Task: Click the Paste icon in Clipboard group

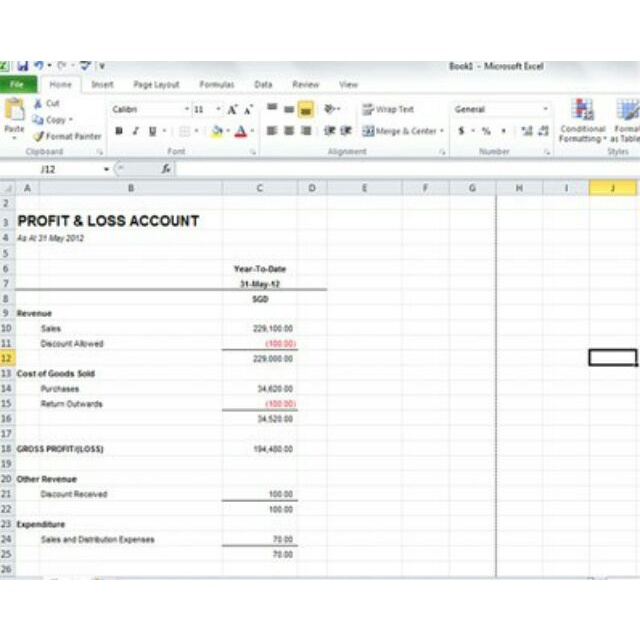Action: (14, 112)
